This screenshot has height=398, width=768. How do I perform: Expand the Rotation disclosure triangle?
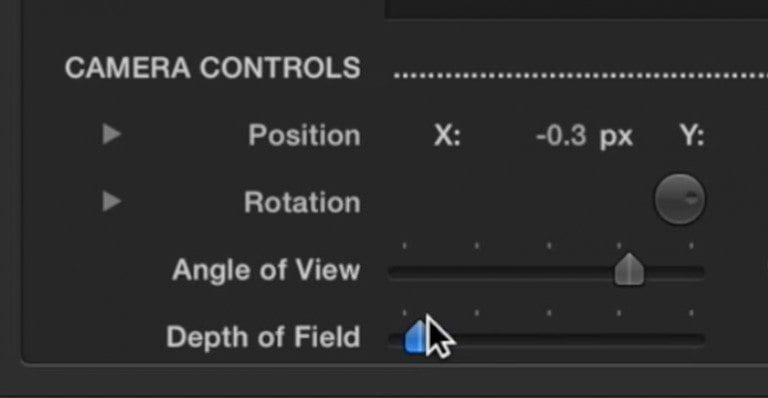coord(112,201)
